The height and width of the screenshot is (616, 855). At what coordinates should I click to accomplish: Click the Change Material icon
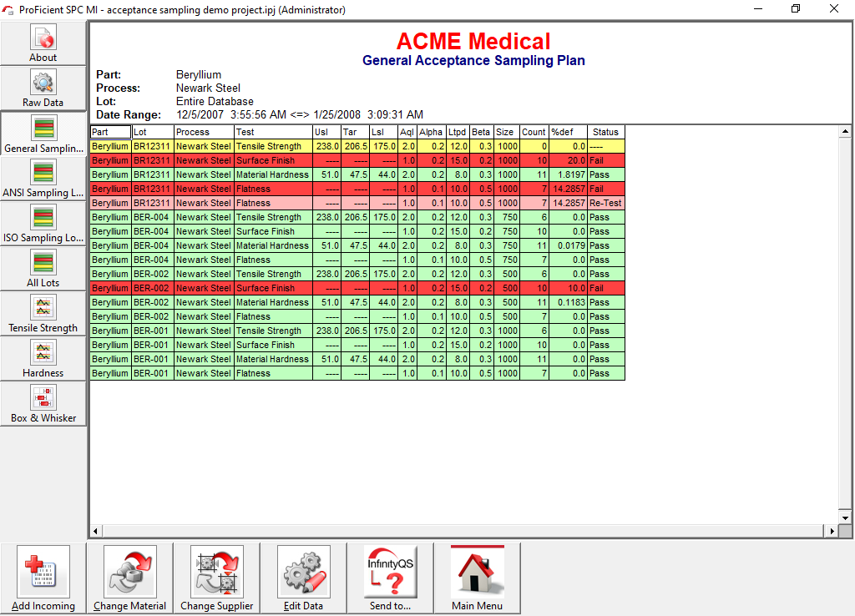click(x=129, y=571)
